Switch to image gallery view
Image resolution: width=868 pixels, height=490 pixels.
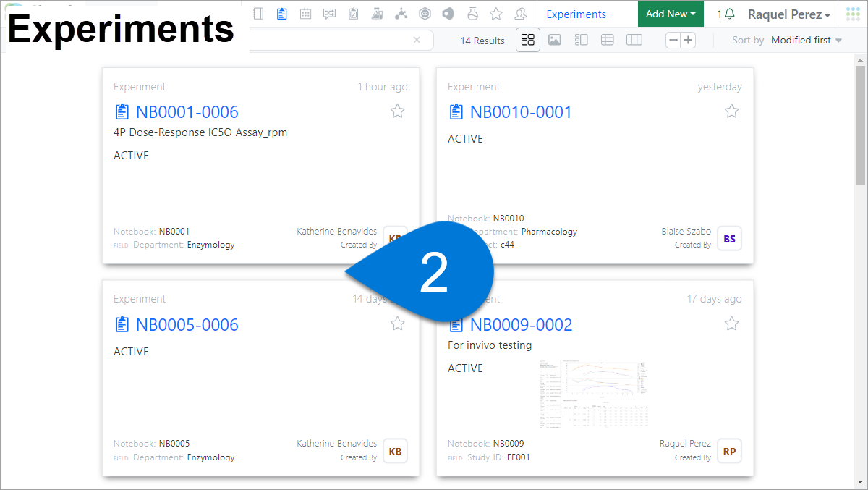point(555,40)
